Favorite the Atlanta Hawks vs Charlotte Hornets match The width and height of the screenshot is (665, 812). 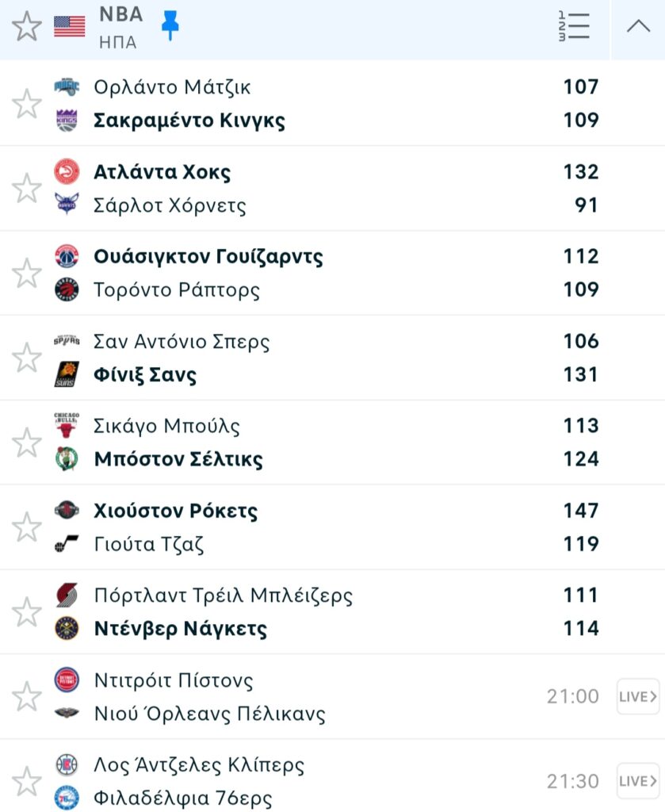tap(26, 188)
